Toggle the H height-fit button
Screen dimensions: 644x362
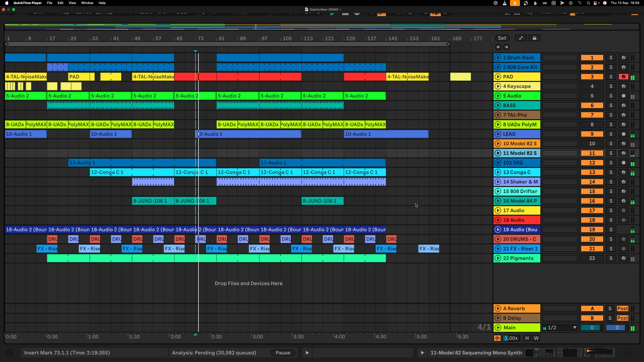527,338
